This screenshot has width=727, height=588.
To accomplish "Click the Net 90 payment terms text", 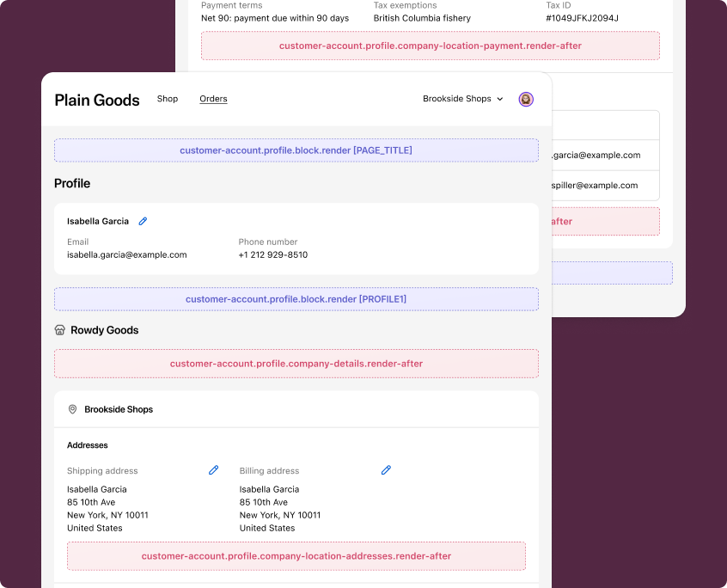I will coord(275,18).
